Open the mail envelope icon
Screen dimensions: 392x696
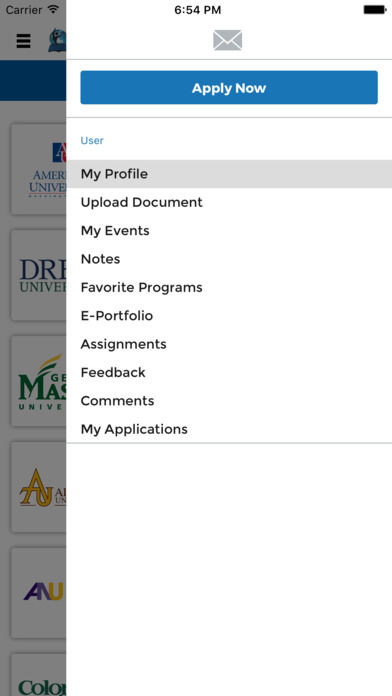(x=227, y=40)
